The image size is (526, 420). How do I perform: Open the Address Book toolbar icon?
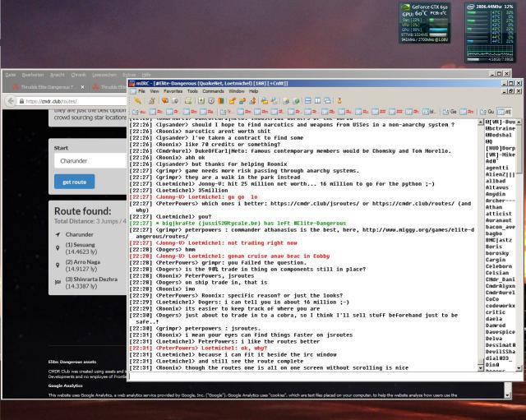[x=201, y=100]
